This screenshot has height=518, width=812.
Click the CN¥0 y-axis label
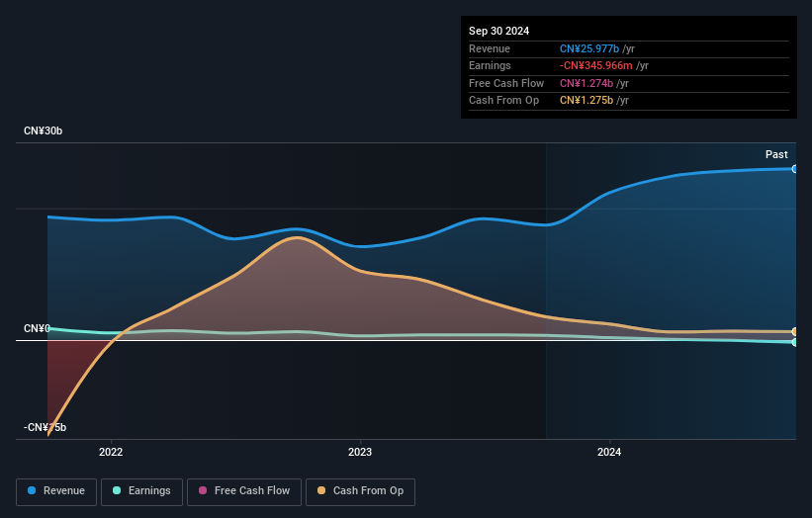click(37, 328)
